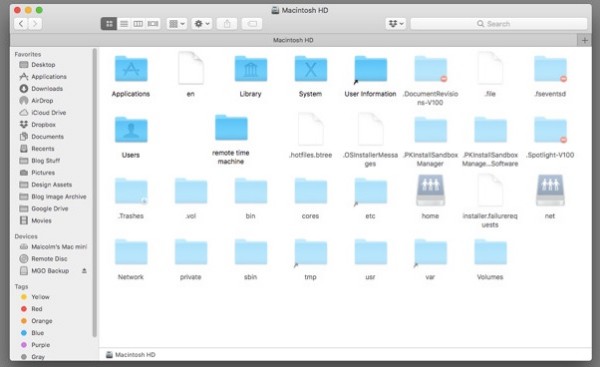600x367 pixels.
Task: Select the Macintosh HD tab
Action: [x=293, y=40]
